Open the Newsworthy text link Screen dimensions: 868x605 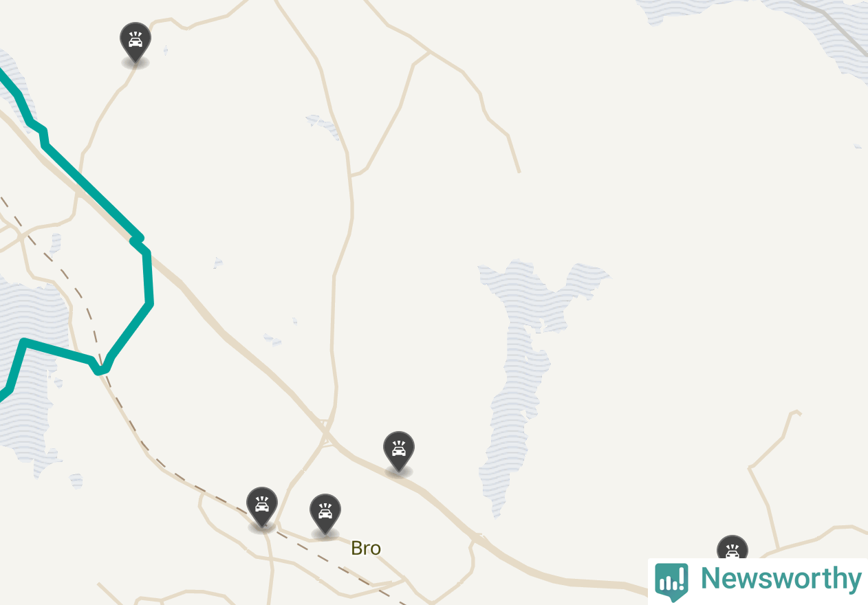tap(781, 579)
